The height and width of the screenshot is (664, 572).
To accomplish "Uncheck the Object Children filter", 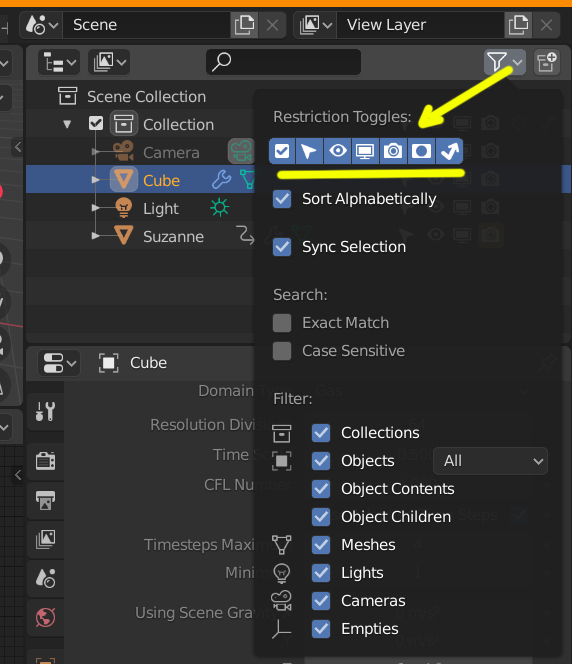I will pos(321,517).
